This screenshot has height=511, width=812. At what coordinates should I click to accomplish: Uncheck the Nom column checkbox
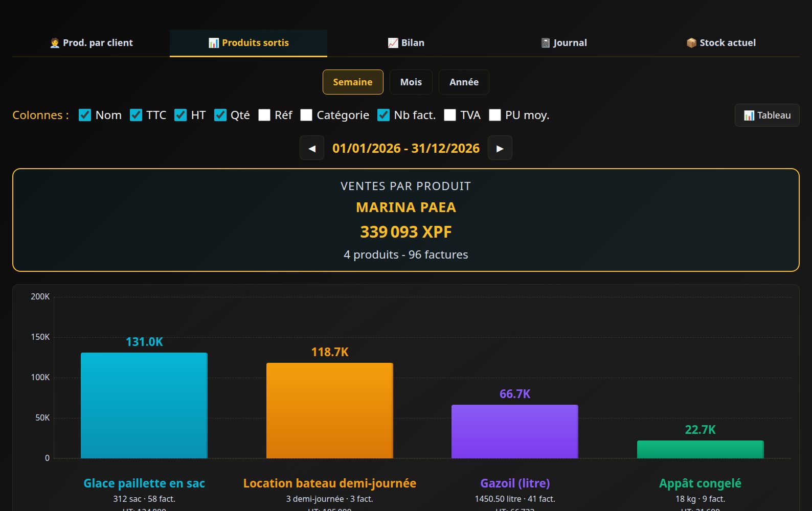click(85, 115)
